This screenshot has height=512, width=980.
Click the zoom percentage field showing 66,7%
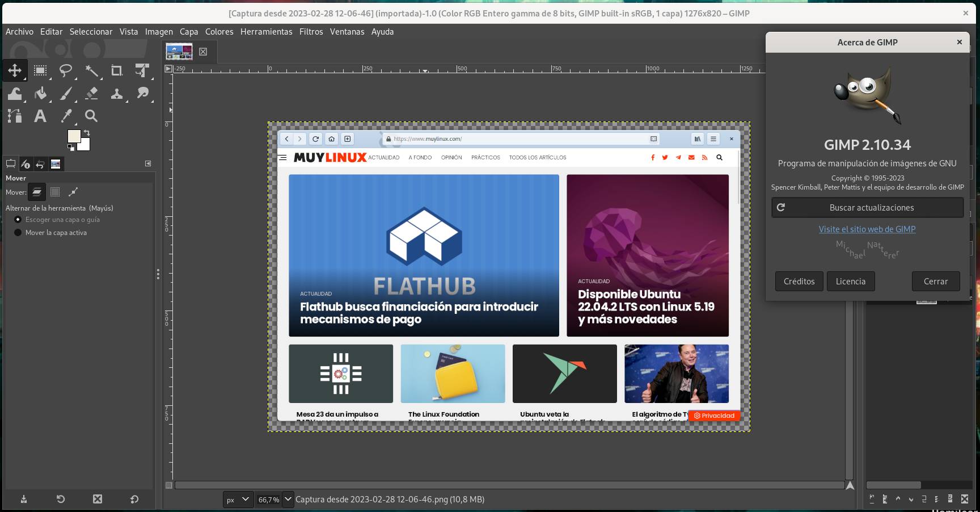[269, 500]
